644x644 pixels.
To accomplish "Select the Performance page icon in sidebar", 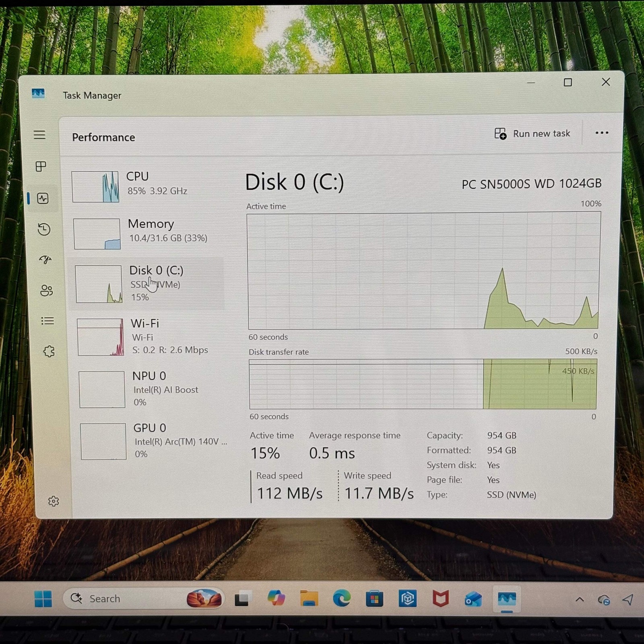I will click(43, 198).
